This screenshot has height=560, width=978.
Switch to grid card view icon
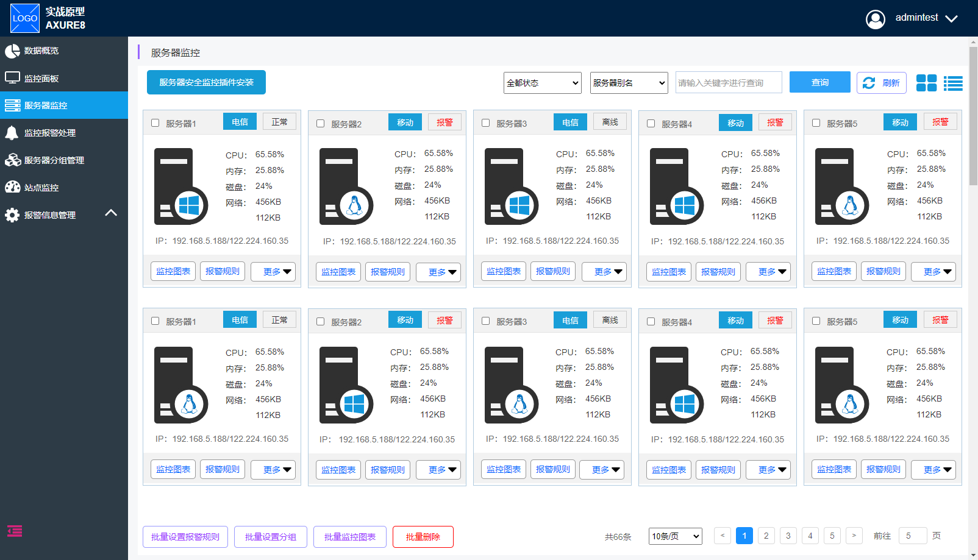click(927, 83)
